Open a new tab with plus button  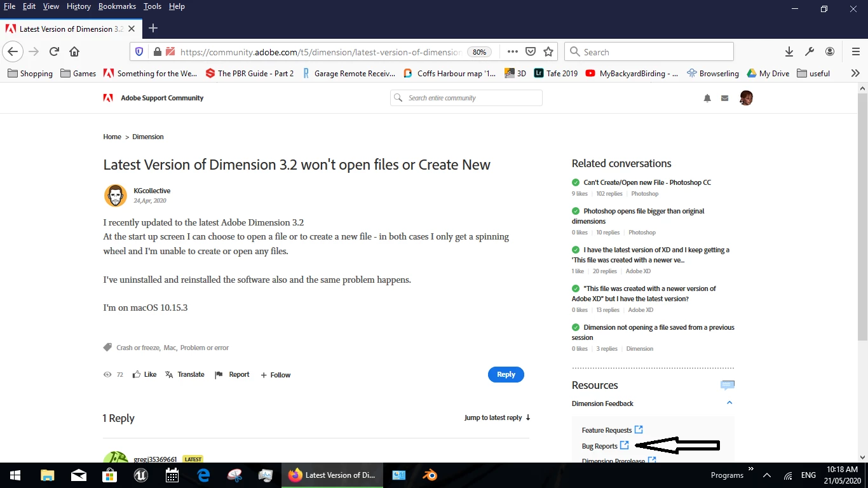153,28
